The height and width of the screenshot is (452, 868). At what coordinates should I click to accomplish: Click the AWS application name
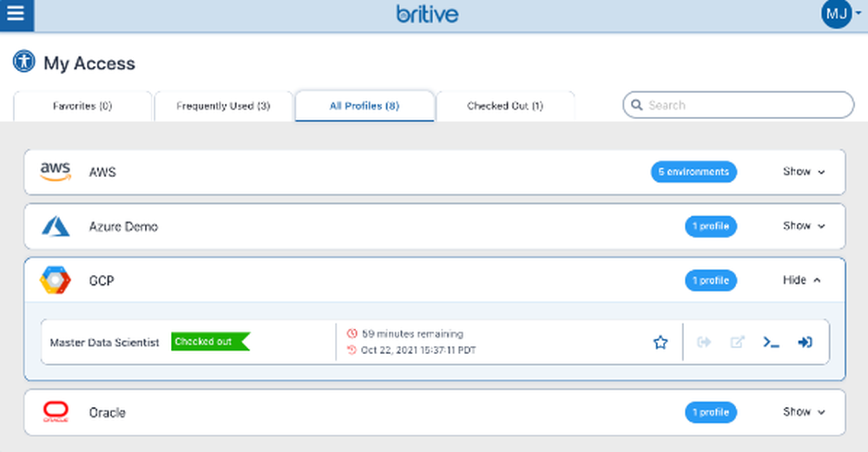[102, 172]
